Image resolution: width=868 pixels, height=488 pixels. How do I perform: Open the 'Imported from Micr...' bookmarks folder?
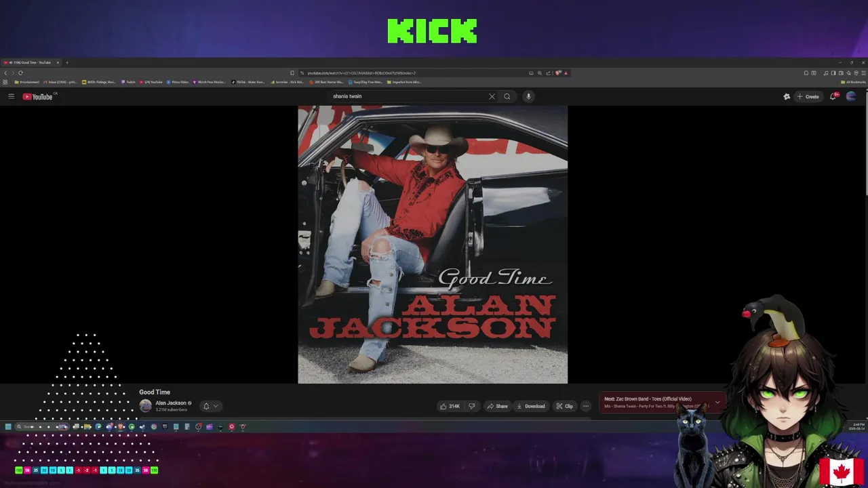404,82
